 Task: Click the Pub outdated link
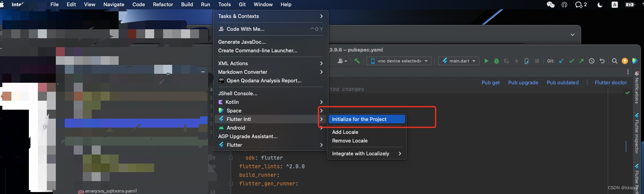[562, 82]
